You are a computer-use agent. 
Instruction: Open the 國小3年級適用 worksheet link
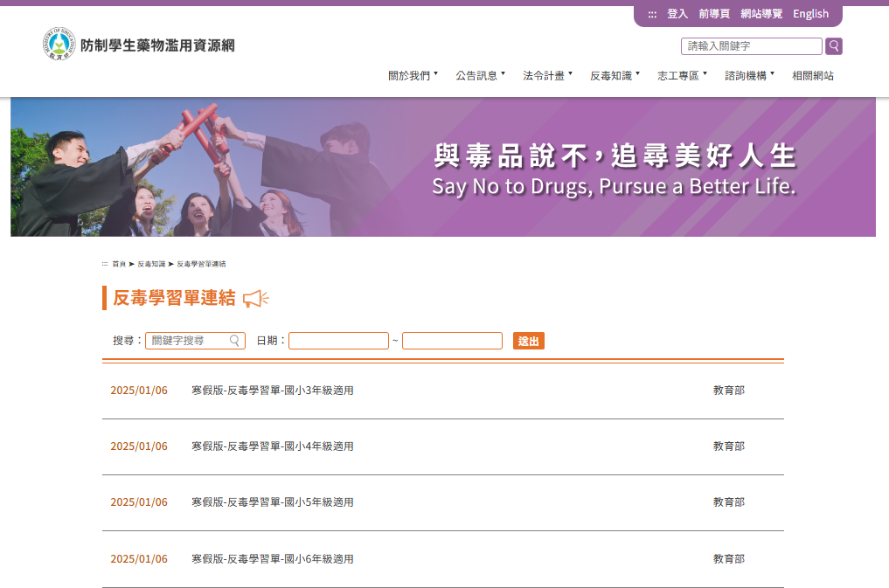[273, 391]
